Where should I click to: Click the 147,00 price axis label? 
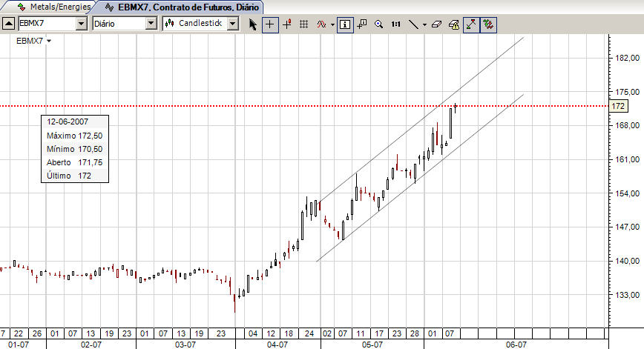[627, 227]
